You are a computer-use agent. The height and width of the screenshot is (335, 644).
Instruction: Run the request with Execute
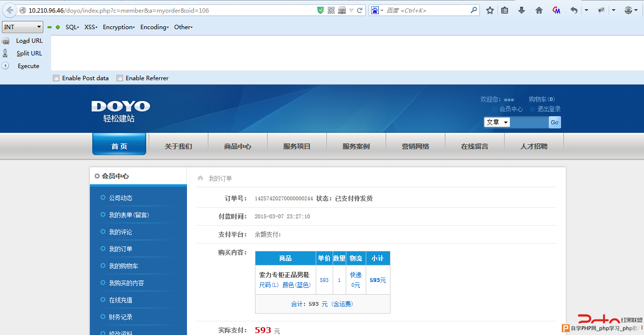[29, 66]
